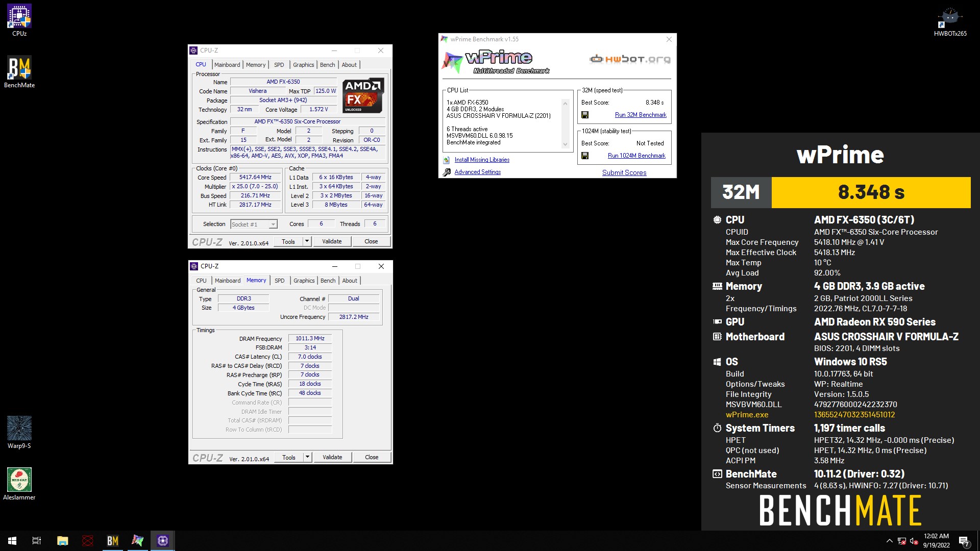Click the top CPU-Z window title icon
980x551 pixels.
pos(193,51)
